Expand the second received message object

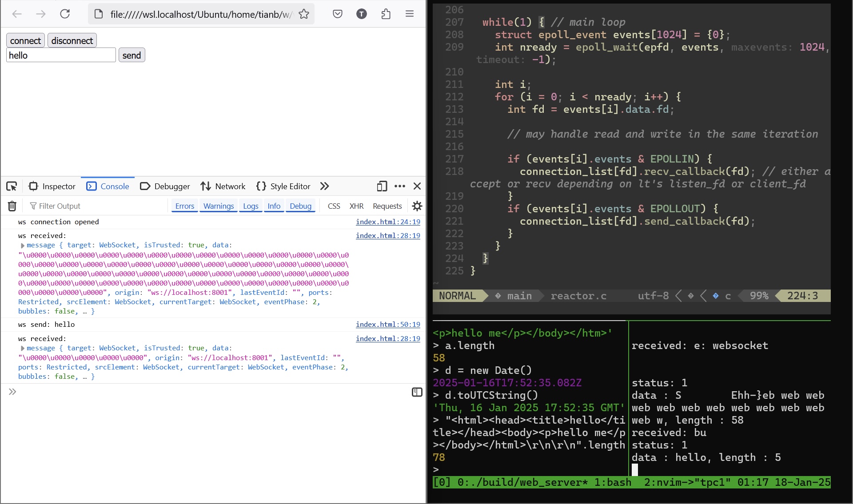[x=22, y=349]
